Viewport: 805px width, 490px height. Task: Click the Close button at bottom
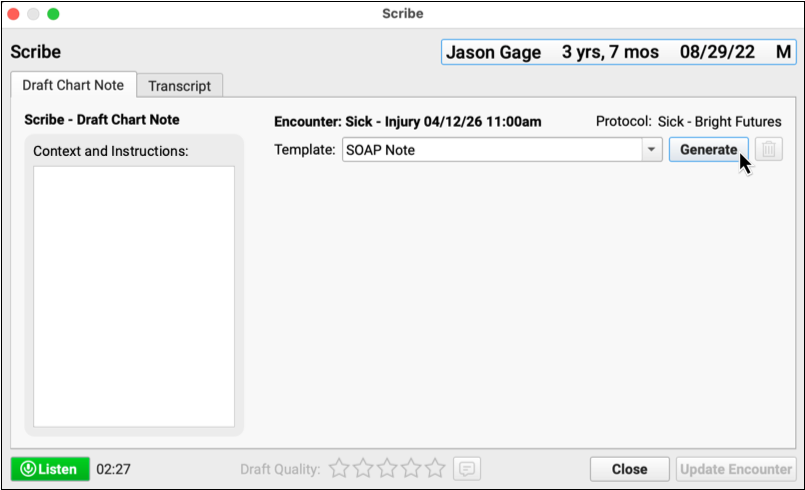(629, 468)
